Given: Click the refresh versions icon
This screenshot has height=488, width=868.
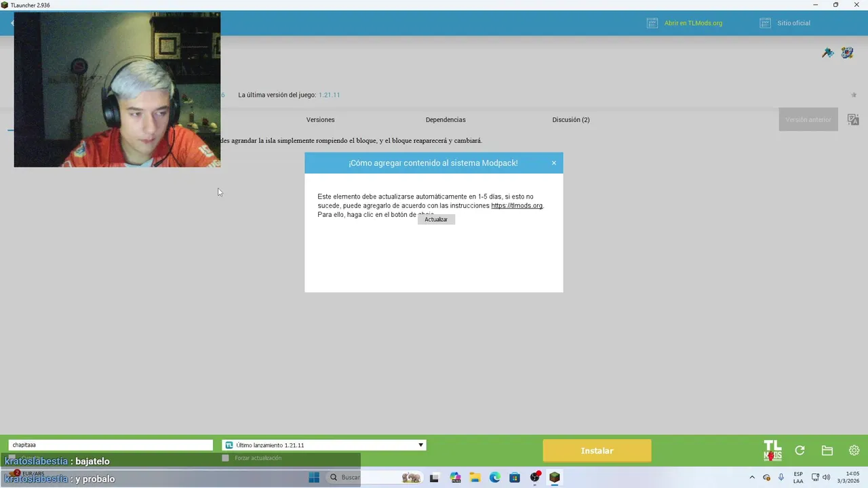Looking at the screenshot, I should [x=800, y=451].
